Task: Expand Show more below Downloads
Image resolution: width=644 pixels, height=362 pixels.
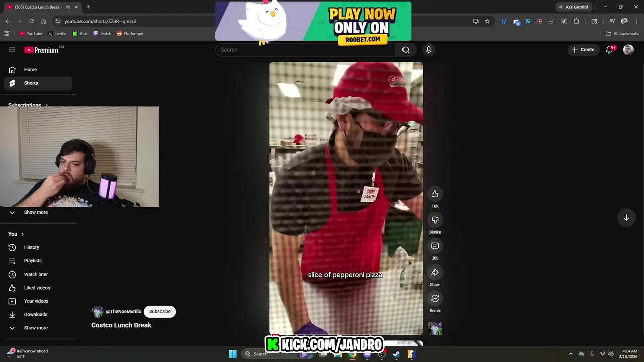Action: 38,328
